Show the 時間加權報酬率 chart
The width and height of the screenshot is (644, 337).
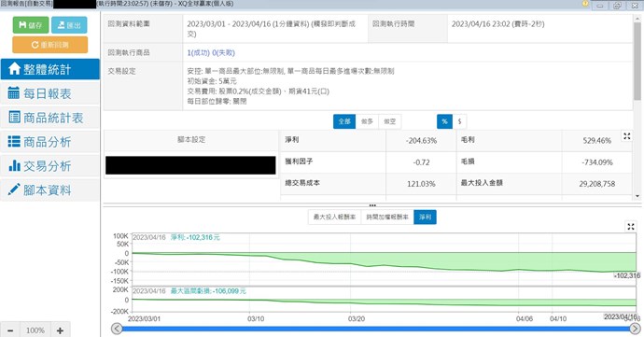click(x=387, y=217)
